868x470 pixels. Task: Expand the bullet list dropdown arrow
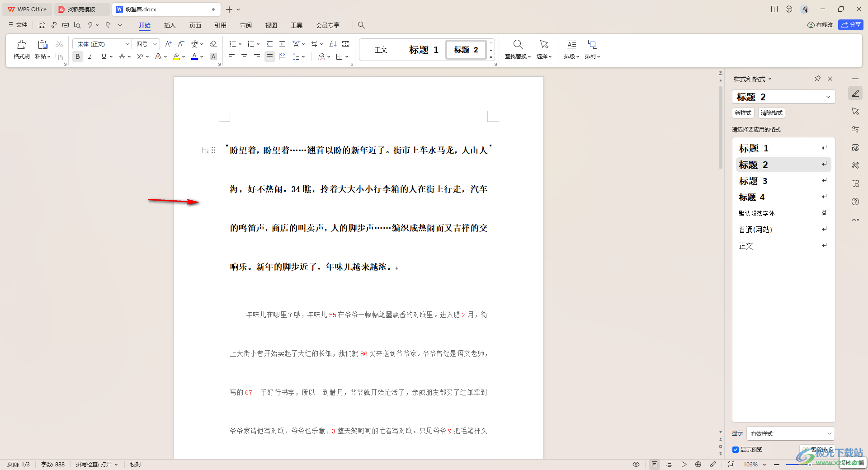click(x=240, y=44)
